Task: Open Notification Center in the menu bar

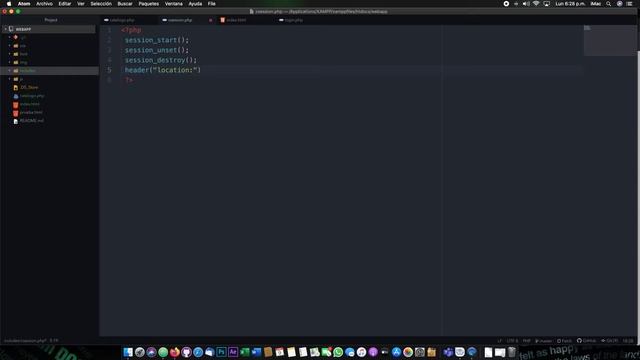Action: click(x=629, y=4)
